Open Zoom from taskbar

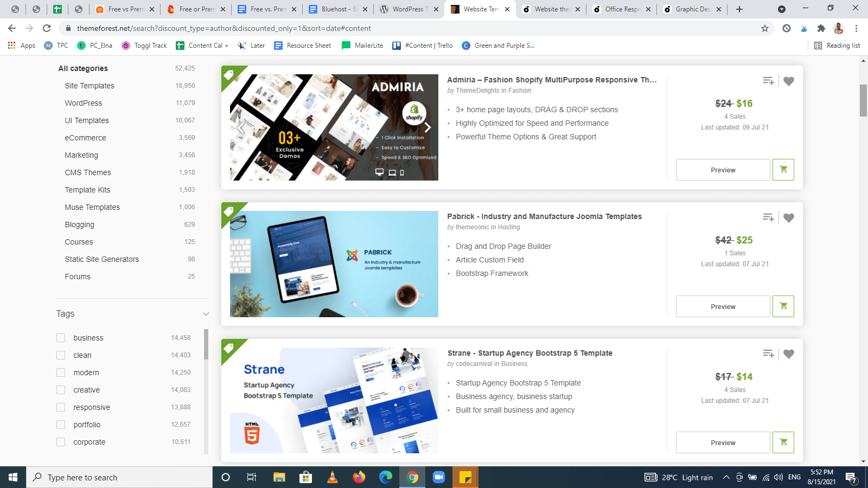[x=438, y=477]
